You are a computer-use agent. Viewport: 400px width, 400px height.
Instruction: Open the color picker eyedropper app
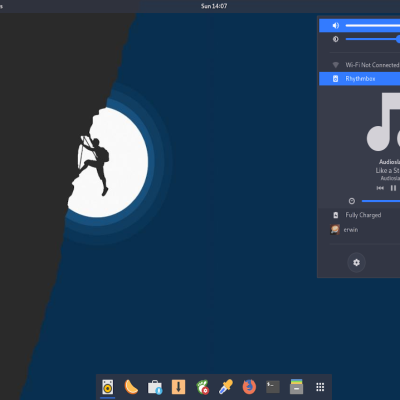[226, 387]
